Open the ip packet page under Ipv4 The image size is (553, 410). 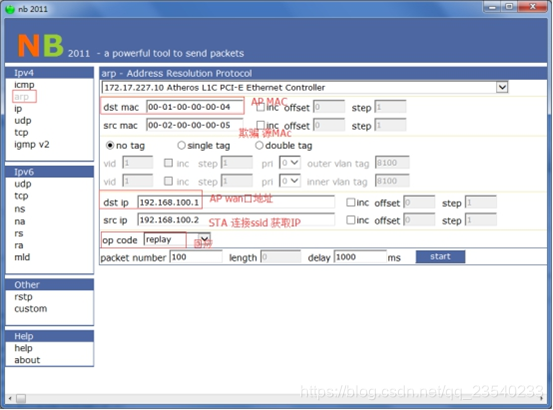[18, 109]
